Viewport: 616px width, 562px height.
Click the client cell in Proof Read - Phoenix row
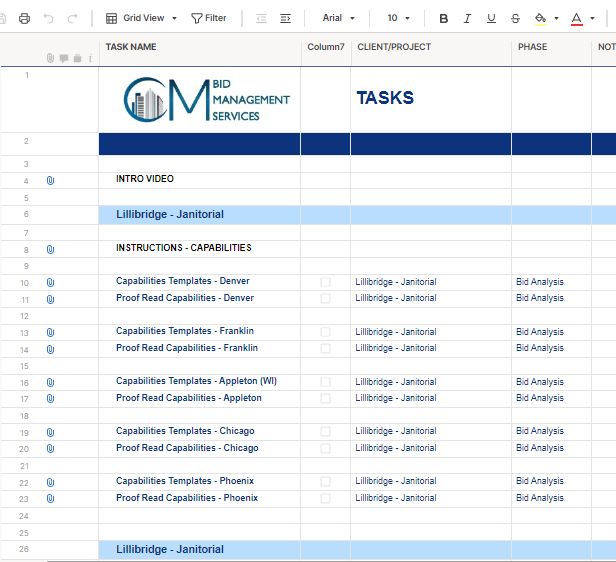(x=431, y=499)
